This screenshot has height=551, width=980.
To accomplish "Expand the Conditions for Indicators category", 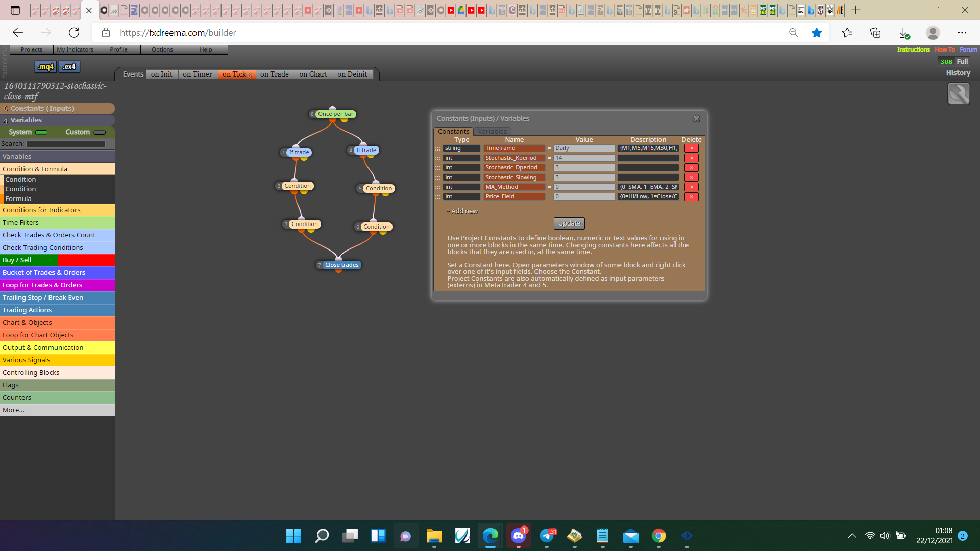I will (57, 210).
